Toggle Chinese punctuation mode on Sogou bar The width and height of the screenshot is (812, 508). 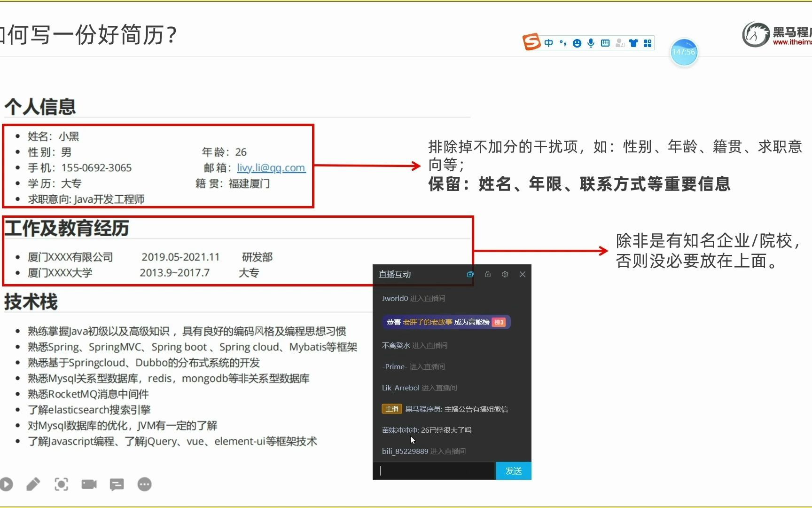tap(563, 43)
